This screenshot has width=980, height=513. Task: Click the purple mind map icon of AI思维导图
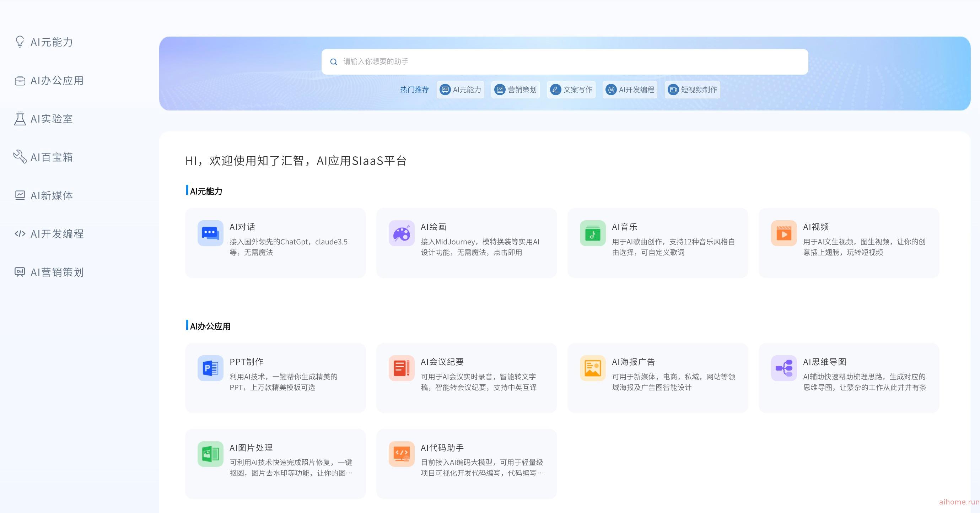[784, 368]
